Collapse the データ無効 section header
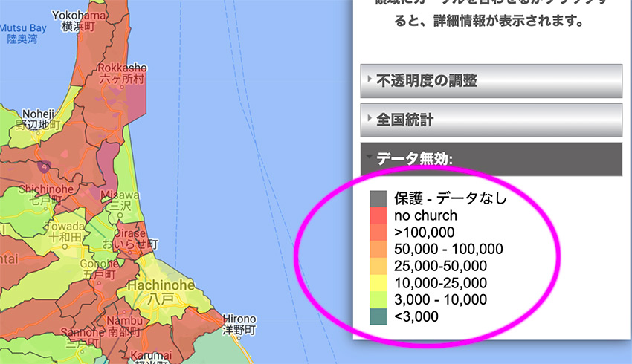This screenshot has width=632, height=364. tap(491, 159)
